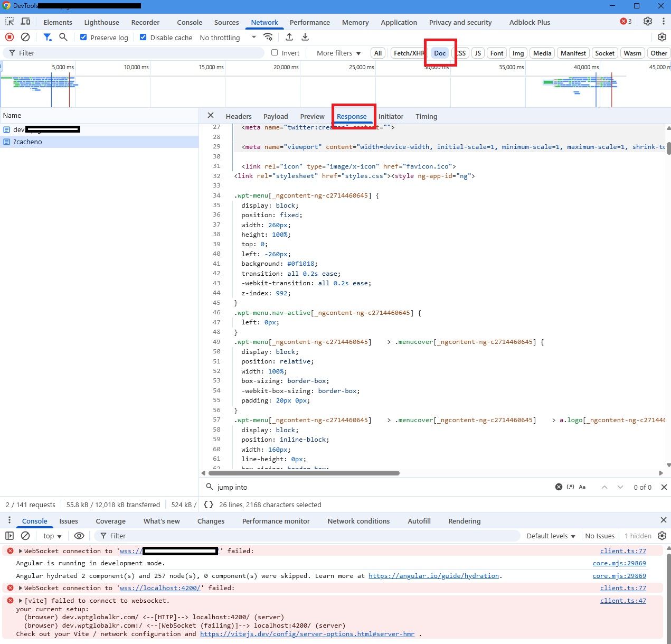Open the console context top dropdown
Screen dimensions: 671x644
pos(52,536)
